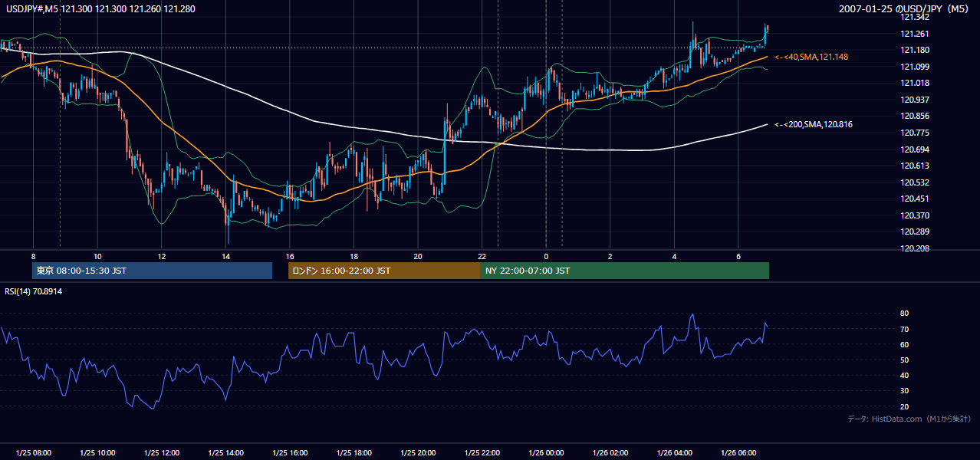980x460 pixels.
Task: Click RSI axis level 20
Action: click(905, 406)
